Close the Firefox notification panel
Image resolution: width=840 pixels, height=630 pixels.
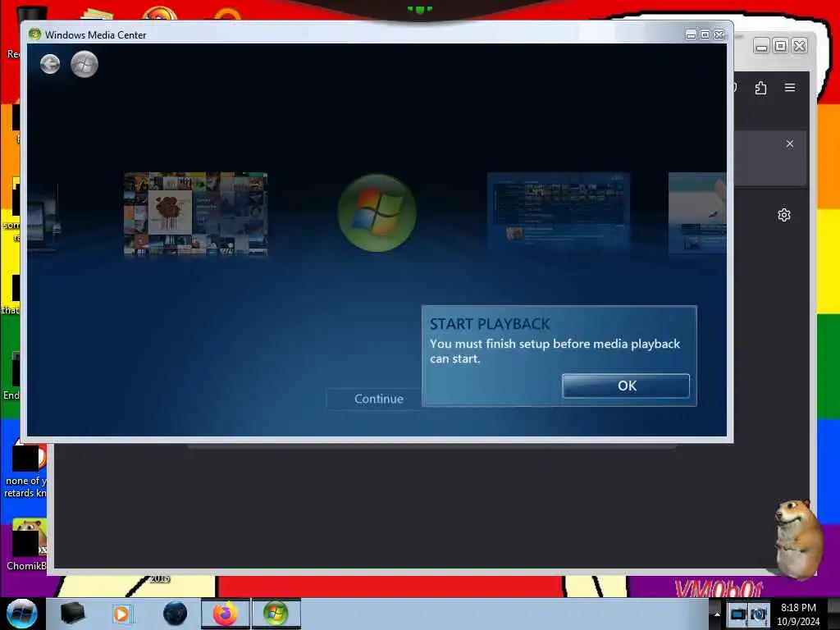790,144
